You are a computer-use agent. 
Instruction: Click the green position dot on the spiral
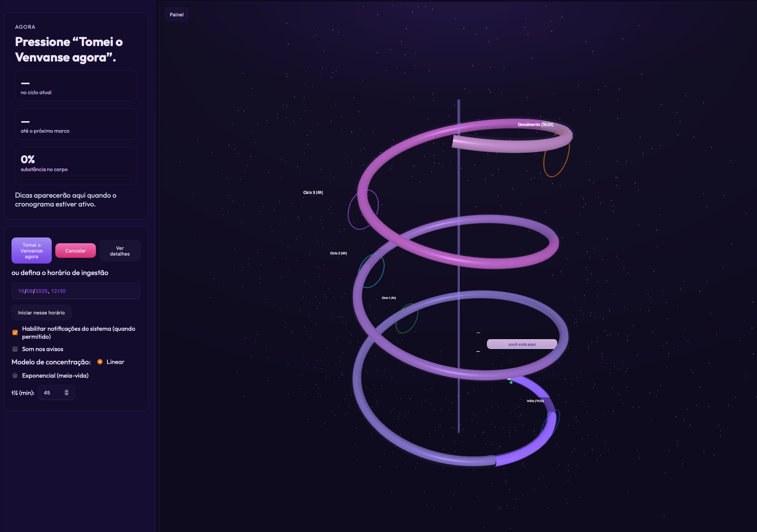pos(511,383)
